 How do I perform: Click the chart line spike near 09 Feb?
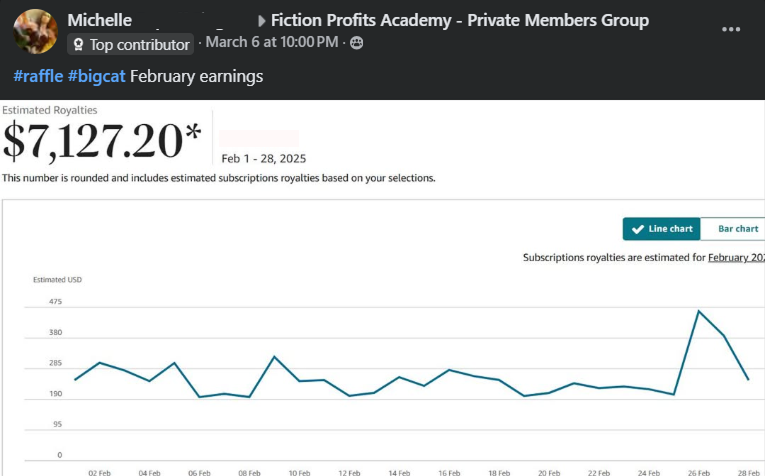[274, 356]
